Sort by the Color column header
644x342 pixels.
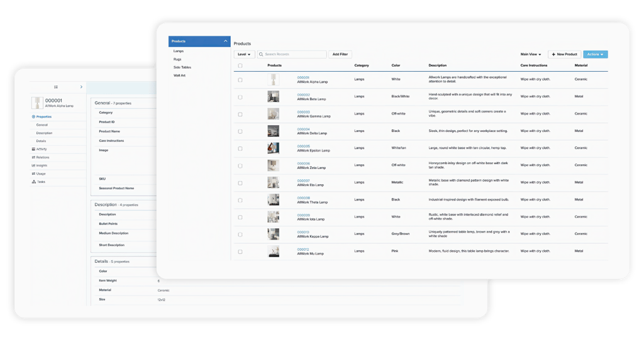coord(396,65)
